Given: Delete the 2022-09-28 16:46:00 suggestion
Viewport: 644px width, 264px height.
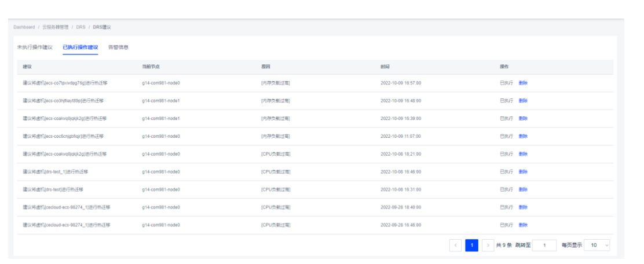Looking at the screenshot, I should click(x=524, y=225).
